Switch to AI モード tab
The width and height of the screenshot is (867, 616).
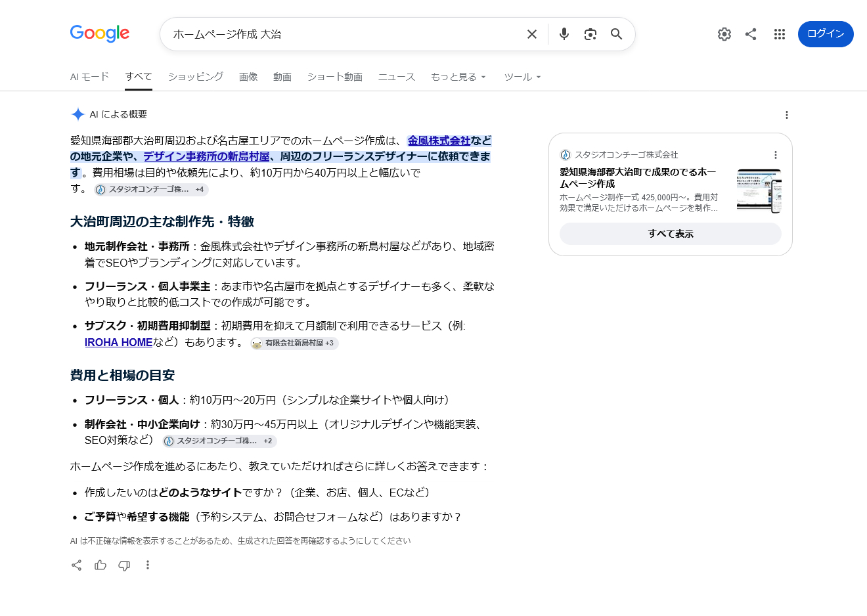point(89,77)
